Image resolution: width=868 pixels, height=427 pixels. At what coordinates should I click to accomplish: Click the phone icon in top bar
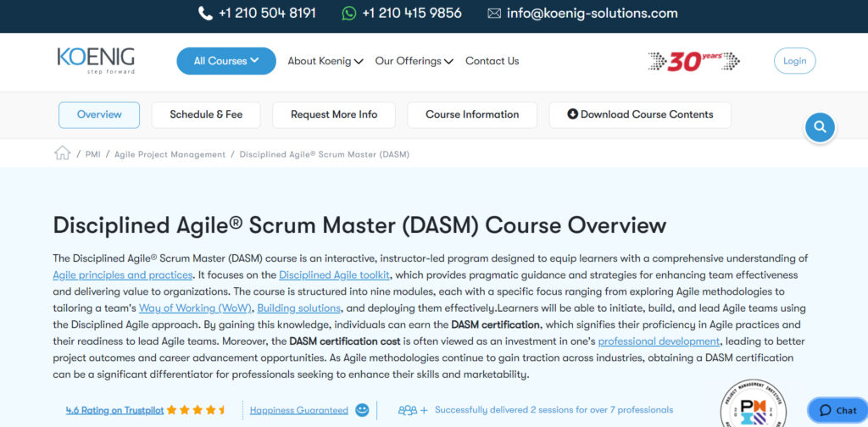pos(205,14)
